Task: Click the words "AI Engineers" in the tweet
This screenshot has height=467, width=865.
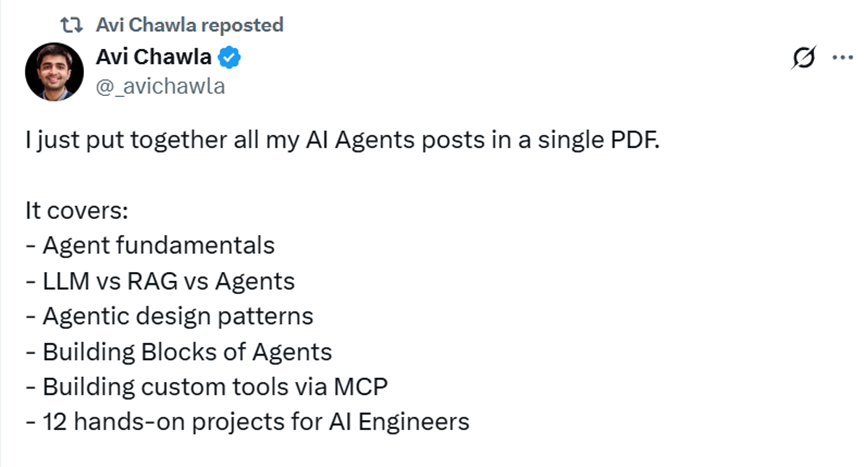Action: [x=406, y=422]
